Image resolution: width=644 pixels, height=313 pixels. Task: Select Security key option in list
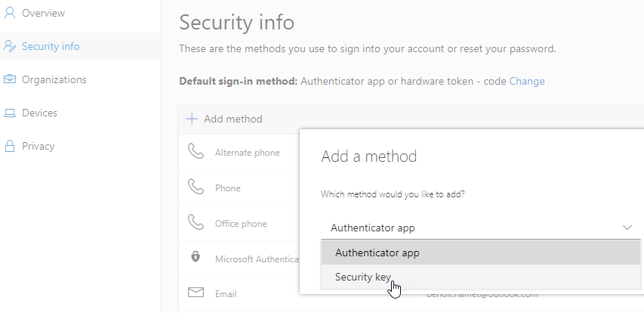tap(363, 277)
